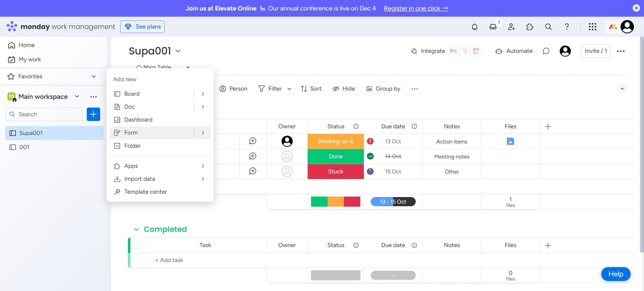Viewport: 644px width, 291px height.
Task: Click the See plans button
Action: 142,26
